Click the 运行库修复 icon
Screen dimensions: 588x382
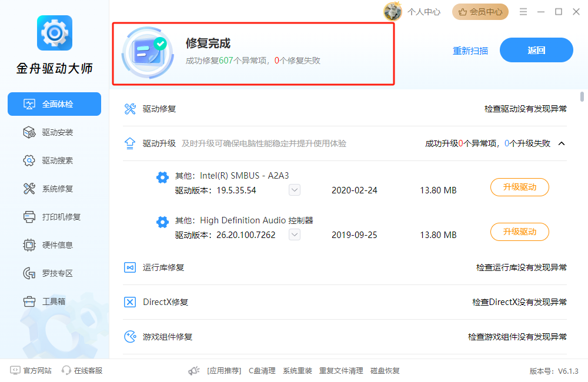(130, 267)
